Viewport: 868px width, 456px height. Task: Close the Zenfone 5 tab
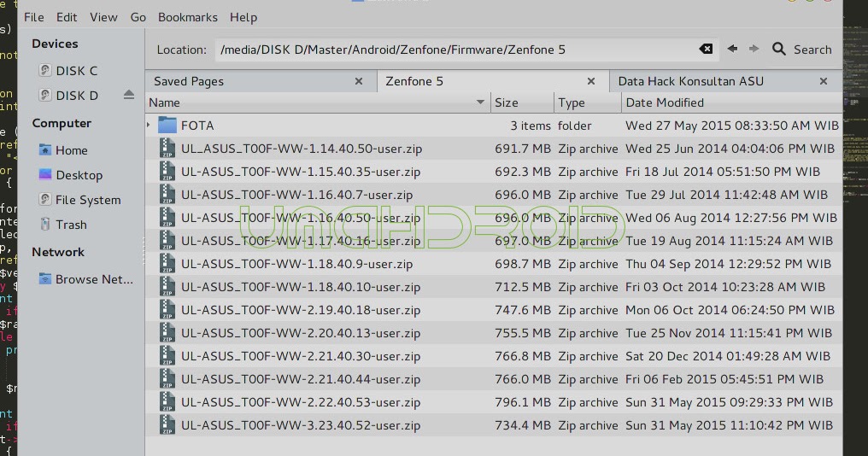(x=591, y=81)
